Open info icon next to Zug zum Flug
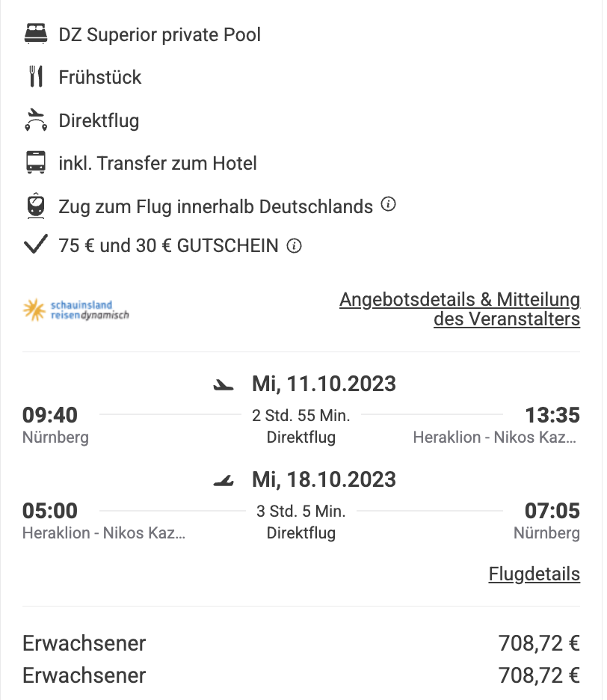The height and width of the screenshot is (700, 607). click(388, 204)
